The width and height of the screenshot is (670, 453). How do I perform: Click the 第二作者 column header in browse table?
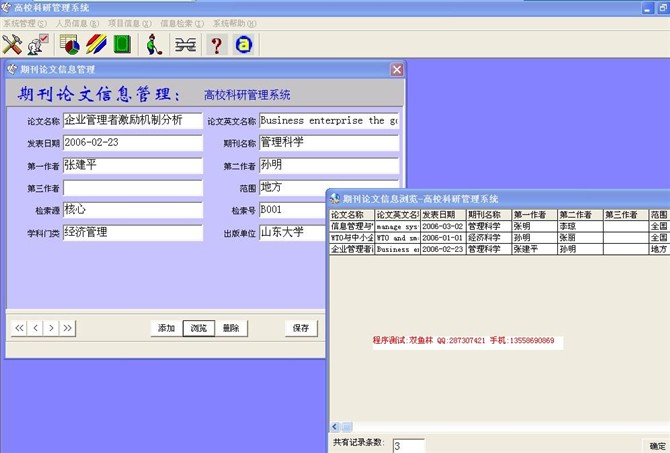(x=580, y=215)
